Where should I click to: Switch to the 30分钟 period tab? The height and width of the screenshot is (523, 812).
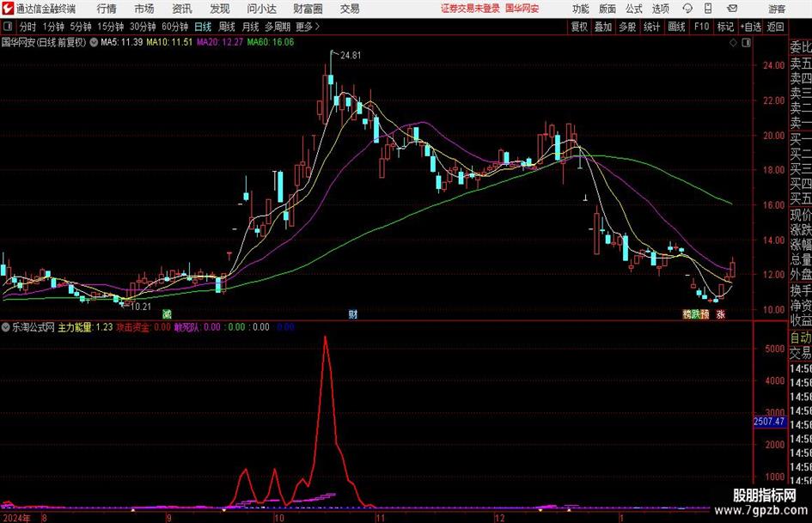pos(143,27)
